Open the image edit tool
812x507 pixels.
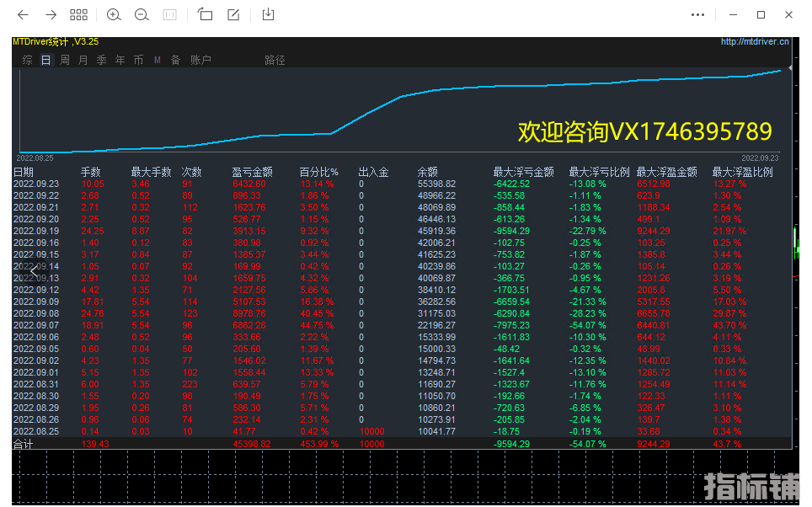click(x=233, y=14)
